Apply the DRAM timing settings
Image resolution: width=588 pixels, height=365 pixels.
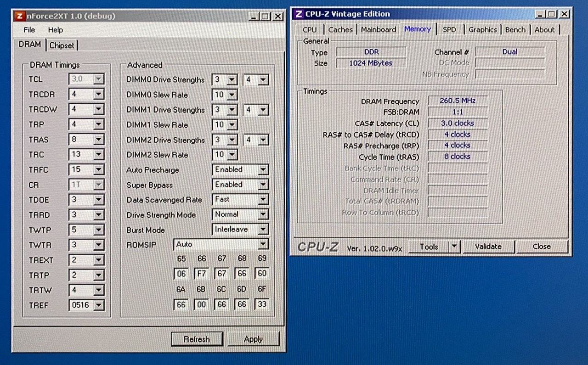point(253,339)
